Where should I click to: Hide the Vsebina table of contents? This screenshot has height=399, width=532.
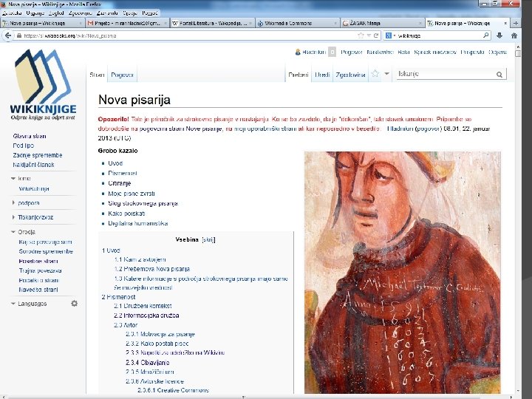coord(208,239)
